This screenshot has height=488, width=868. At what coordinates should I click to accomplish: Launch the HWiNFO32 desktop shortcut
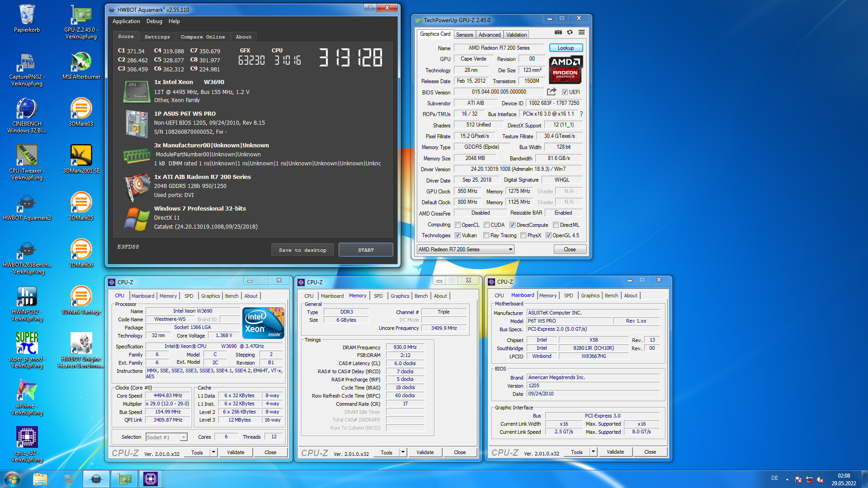pos(27,304)
